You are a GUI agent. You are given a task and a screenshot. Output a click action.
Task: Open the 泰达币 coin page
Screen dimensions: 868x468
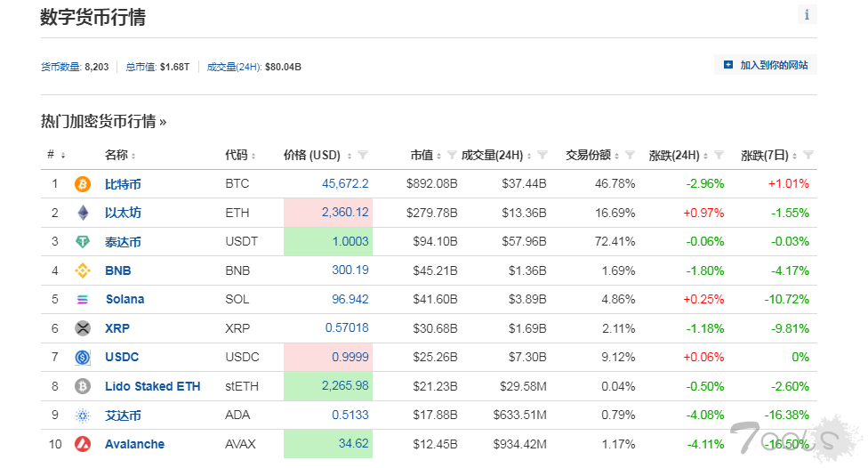[123, 242]
